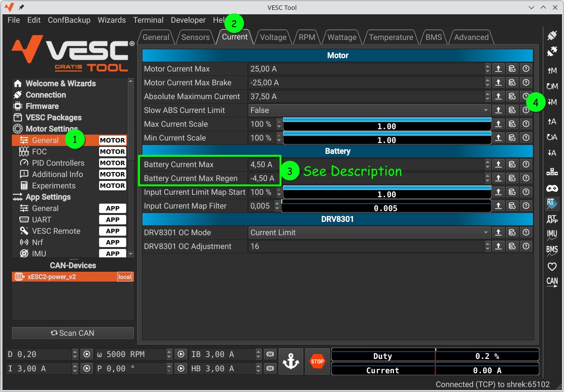Open the Terminal menu
Image resolution: width=564 pixels, height=392 pixels.
click(x=148, y=20)
